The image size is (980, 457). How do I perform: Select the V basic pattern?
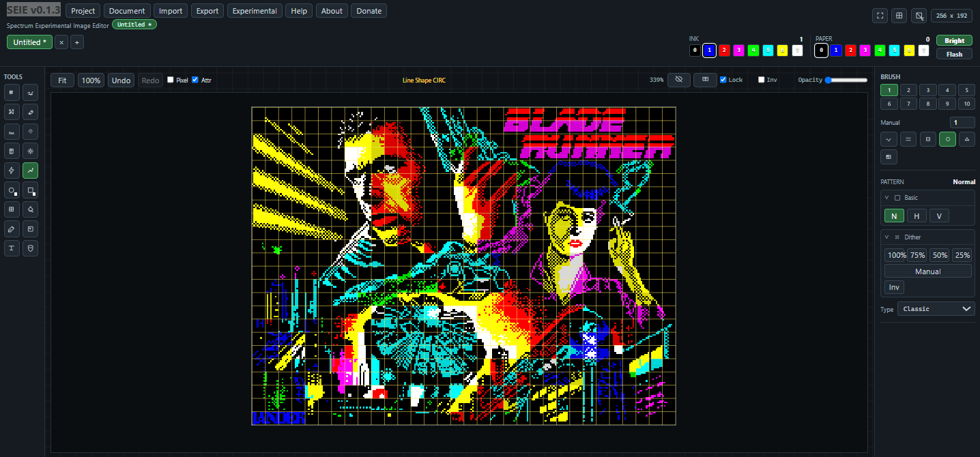pos(939,216)
